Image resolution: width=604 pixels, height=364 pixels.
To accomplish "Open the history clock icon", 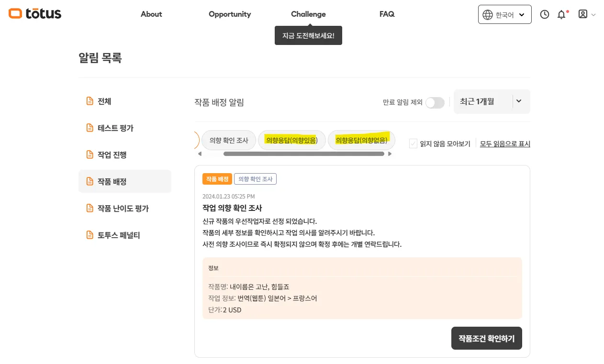I will click(x=545, y=14).
